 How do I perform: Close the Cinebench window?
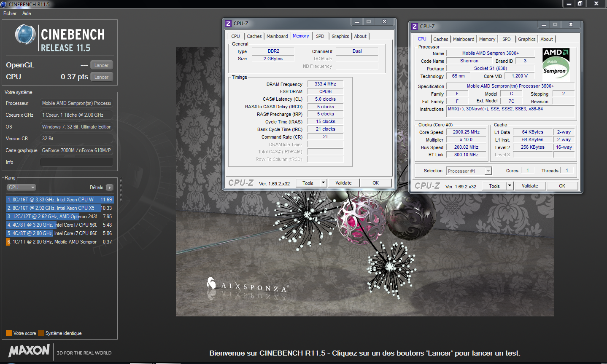[596, 4]
